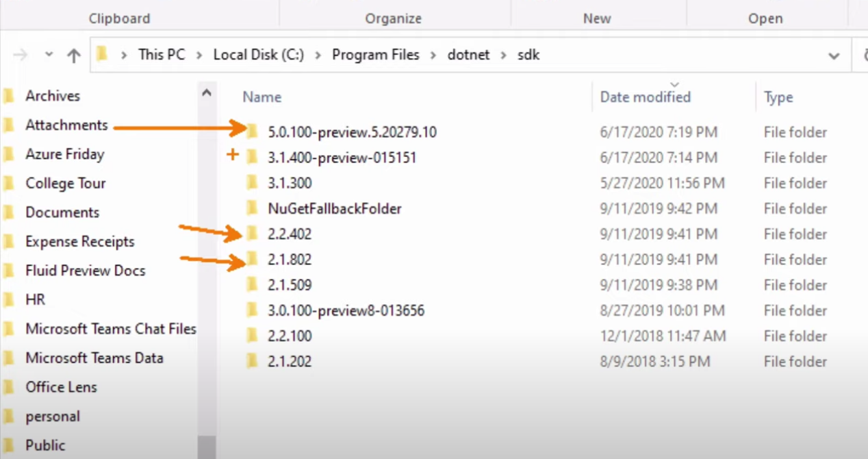Screen dimensions: 868x459
Task: Click the Up arrow navigation icon
Action: pyautogui.click(x=74, y=55)
